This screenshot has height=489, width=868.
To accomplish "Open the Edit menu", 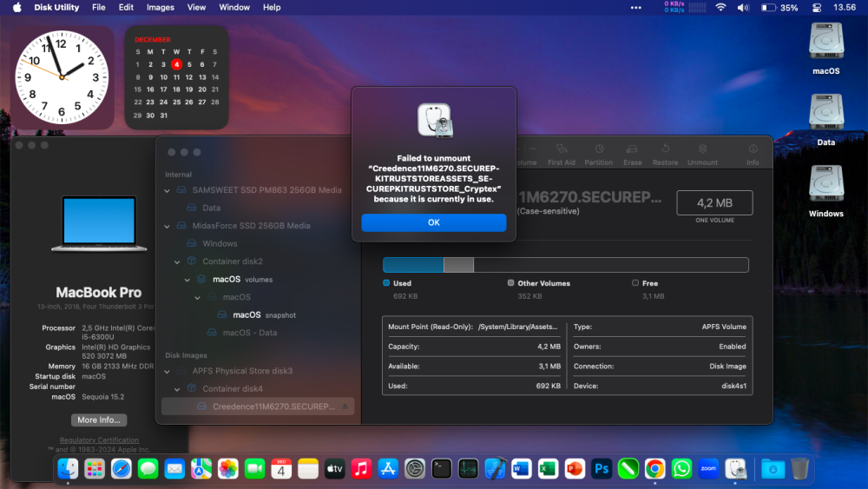I will click(126, 7).
